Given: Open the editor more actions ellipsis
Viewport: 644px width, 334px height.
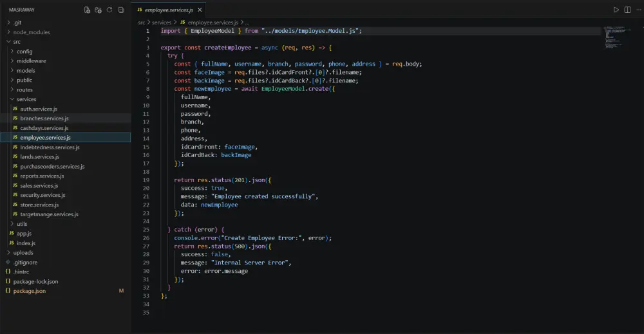Looking at the screenshot, I should (639, 10).
